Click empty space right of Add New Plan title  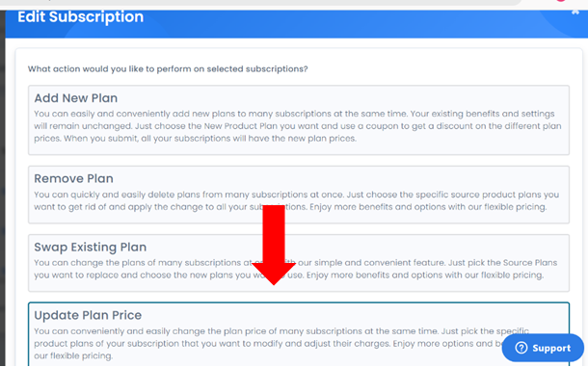[337, 98]
